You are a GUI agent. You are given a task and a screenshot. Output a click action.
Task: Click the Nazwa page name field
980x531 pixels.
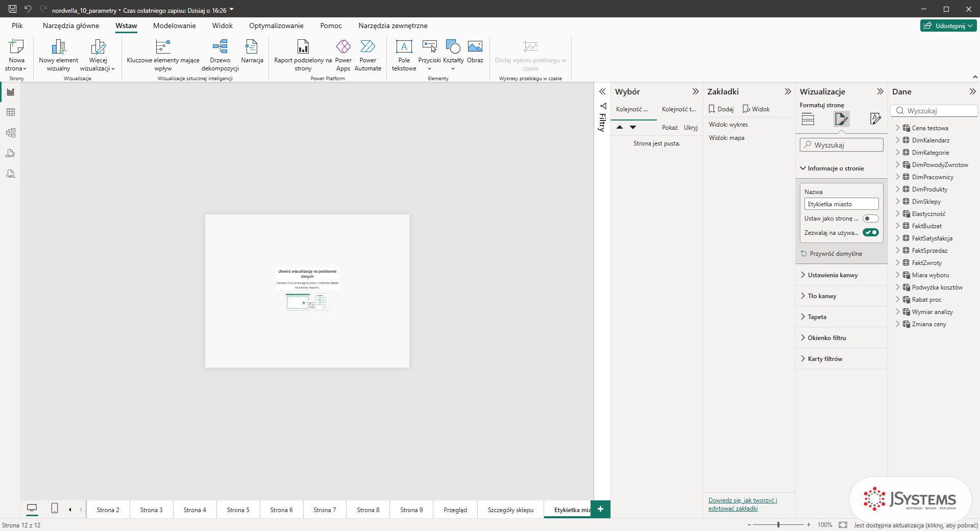pyautogui.click(x=841, y=204)
